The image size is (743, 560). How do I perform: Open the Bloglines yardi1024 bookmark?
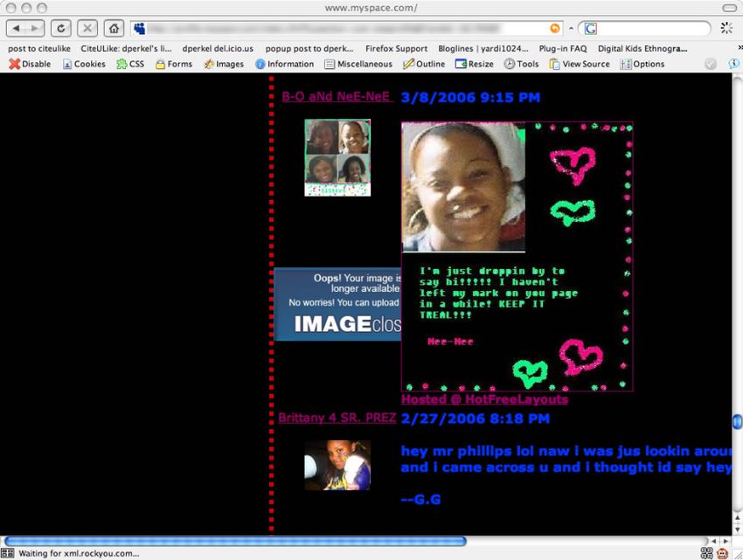point(483,49)
